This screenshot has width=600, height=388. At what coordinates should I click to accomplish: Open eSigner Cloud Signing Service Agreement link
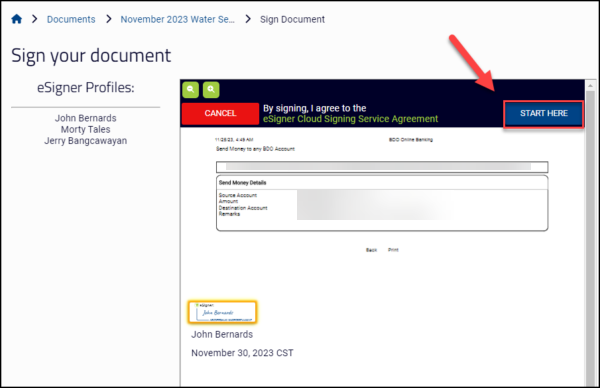(350, 119)
